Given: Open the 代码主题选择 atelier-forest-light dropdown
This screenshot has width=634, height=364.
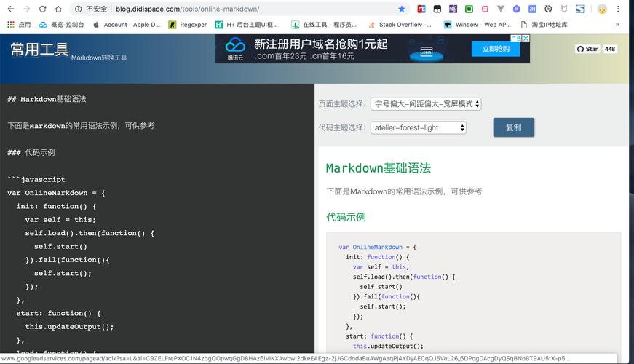Looking at the screenshot, I should (419, 128).
